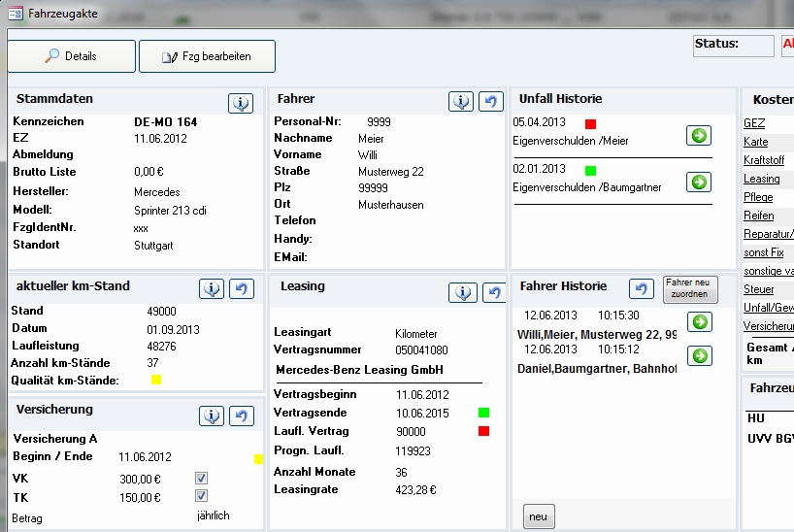Toggle the TK 150,00 € checkbox
This screenshot has height=532, width=794.
(201, 495)
